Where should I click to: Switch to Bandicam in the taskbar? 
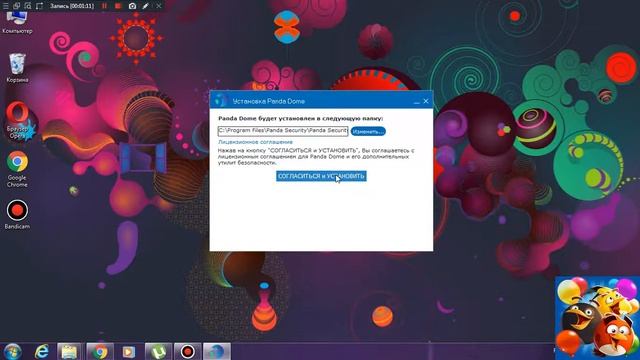point(188,351)
